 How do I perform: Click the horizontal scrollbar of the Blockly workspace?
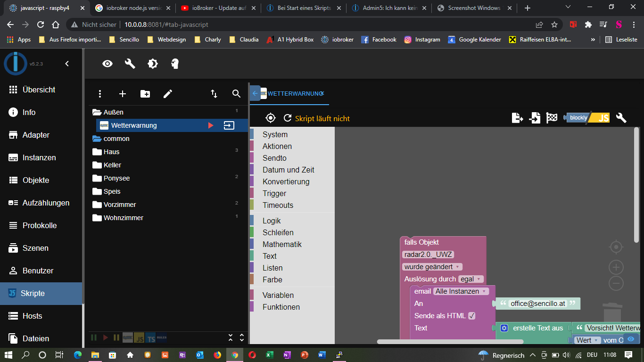click(x=450, y=342)
